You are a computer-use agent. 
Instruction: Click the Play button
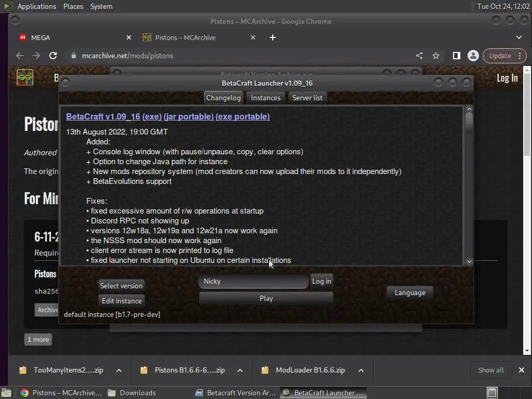point(266,298)
